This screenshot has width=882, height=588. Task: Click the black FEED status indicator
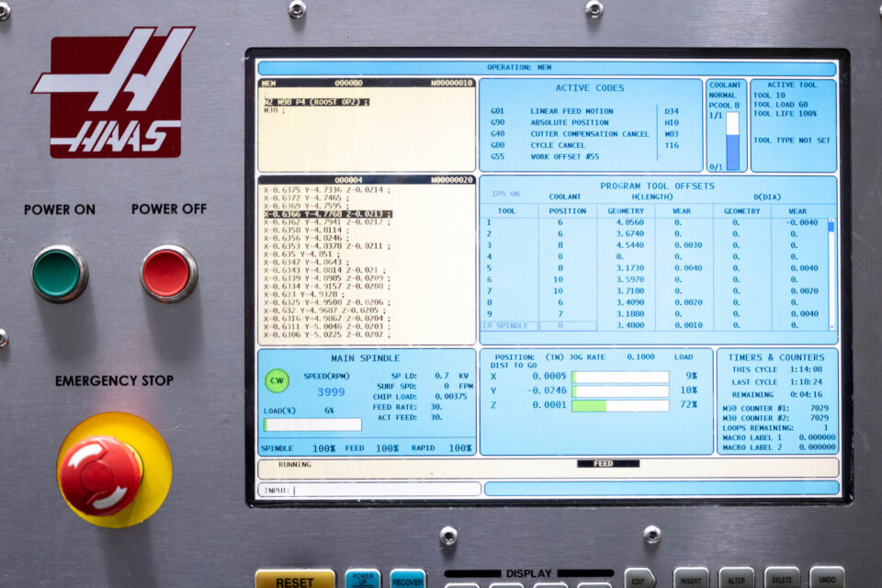coord(608,464)
